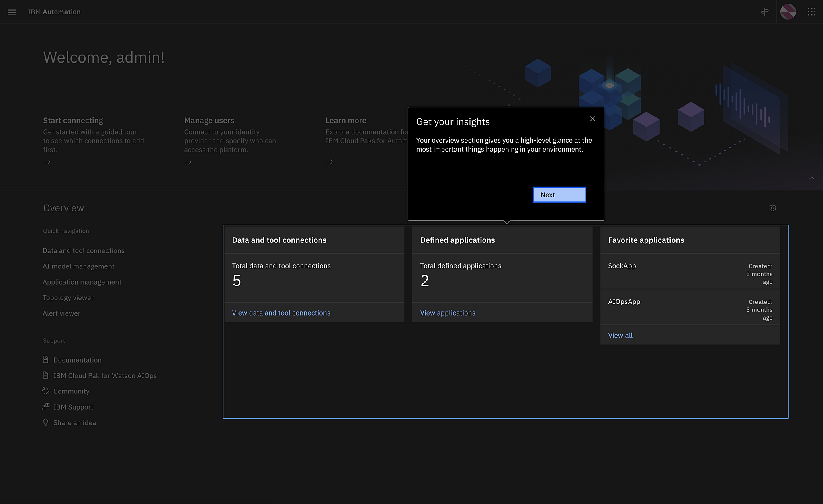The width and height of the screenshot is (823, 504).
Task: Click the View applications link
Action: pos(448,313)
